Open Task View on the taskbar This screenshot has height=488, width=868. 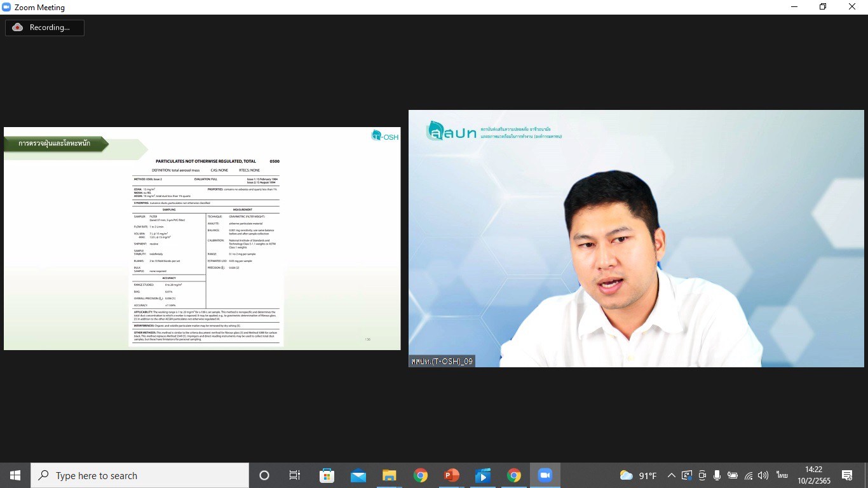tap(295, 475)
